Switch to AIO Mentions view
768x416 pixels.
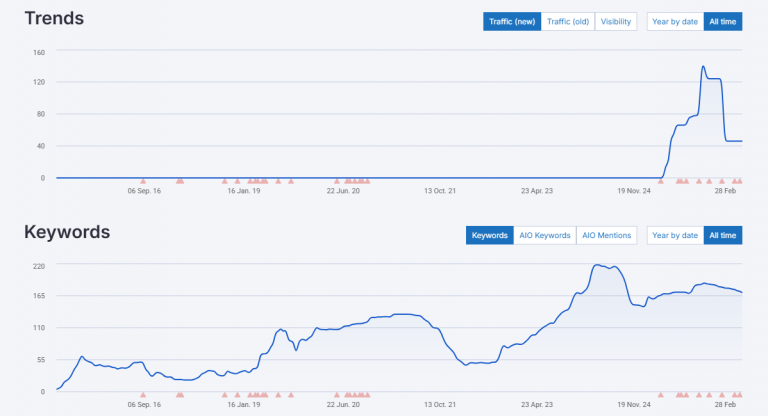(607, 235)
